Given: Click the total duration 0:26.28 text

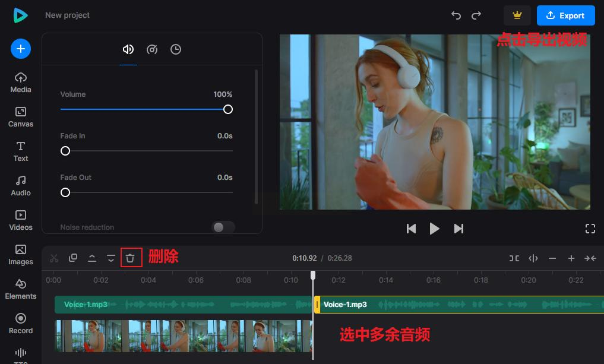Looking at the screenshot, I should 340,258.
